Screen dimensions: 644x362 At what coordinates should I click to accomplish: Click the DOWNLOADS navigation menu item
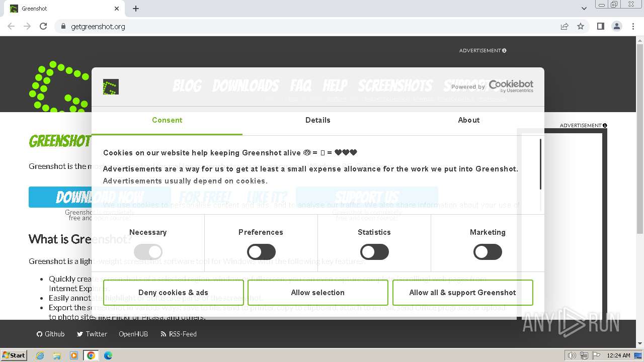coord(246,86)
